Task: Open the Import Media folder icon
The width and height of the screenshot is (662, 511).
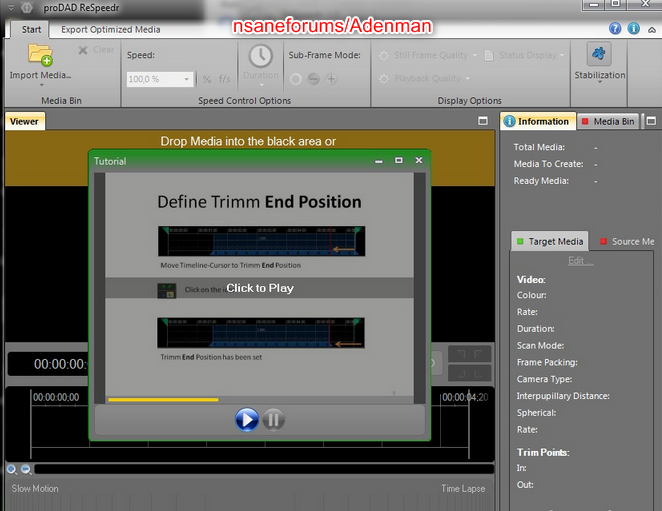Action: click(40, 55)
